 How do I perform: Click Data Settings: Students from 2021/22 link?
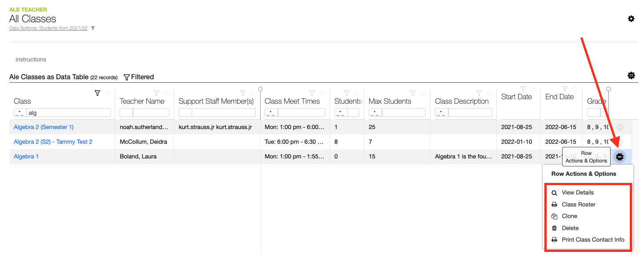pos(48,28)
